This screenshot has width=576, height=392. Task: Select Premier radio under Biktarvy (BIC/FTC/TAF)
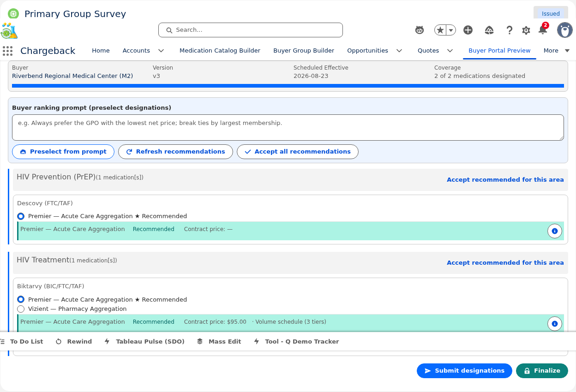click(x=21, y=300)
